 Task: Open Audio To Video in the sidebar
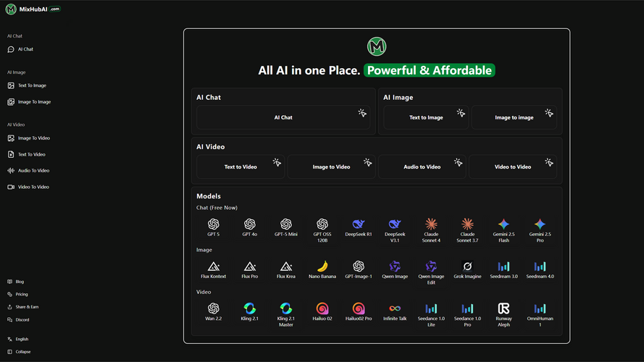(28, 170)
